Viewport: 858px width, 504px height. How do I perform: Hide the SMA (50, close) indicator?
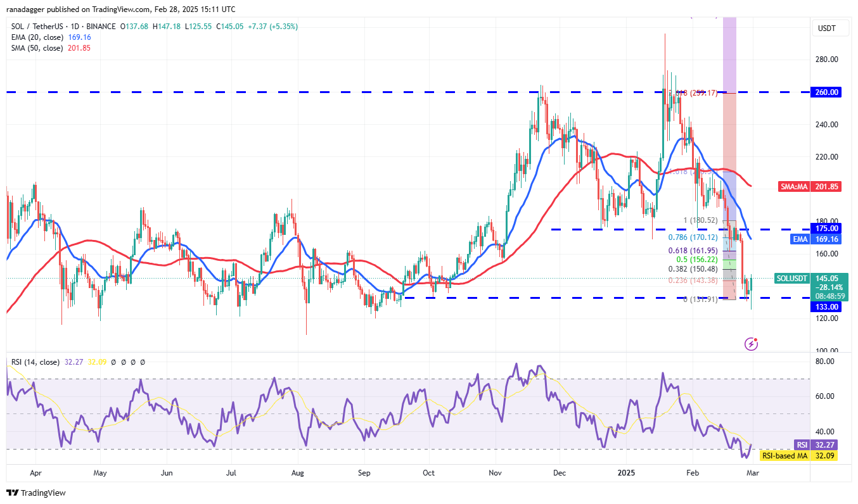point(38,48)
